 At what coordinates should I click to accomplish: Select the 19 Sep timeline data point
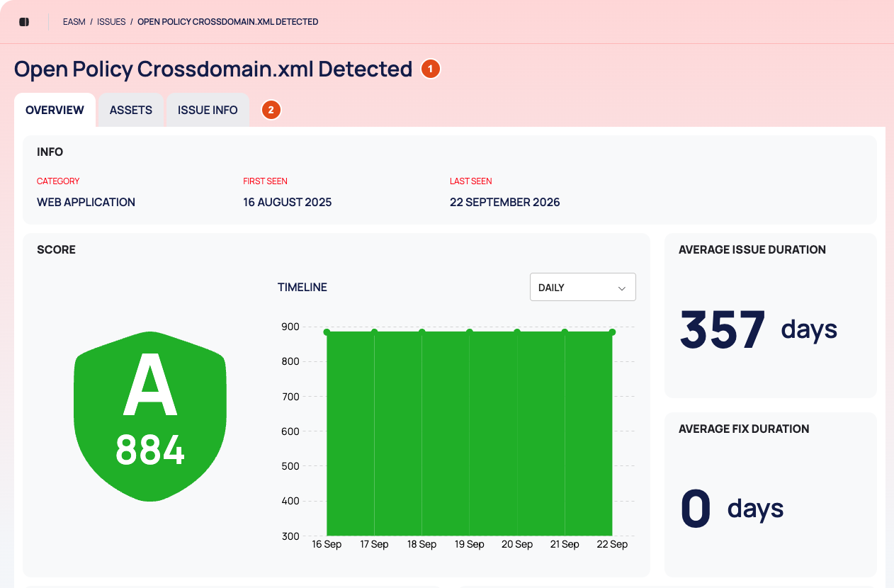coord(469,332)
